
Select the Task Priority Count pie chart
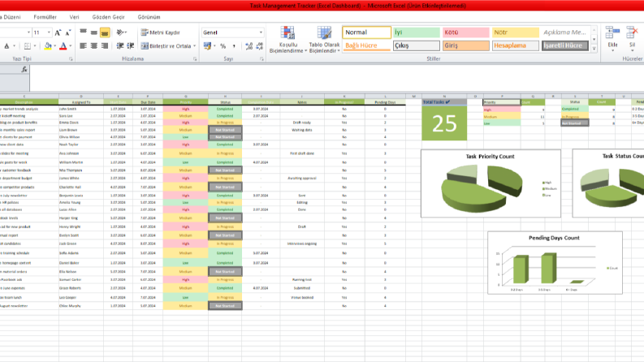point(491,183)
